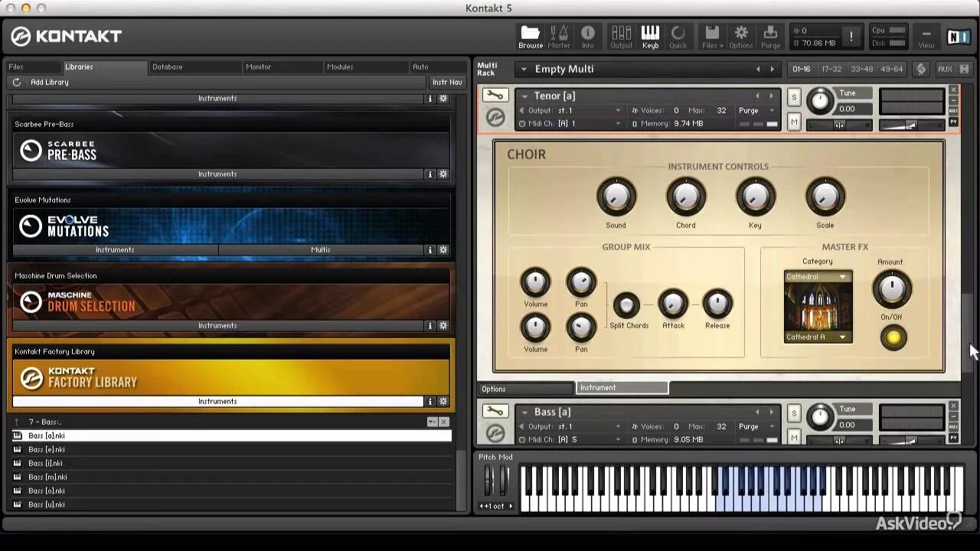Open Scarbee Pre-Bass gear settings
Viewport: 980px width, 551px height.
pyautogui.click(x=443, y=174)
